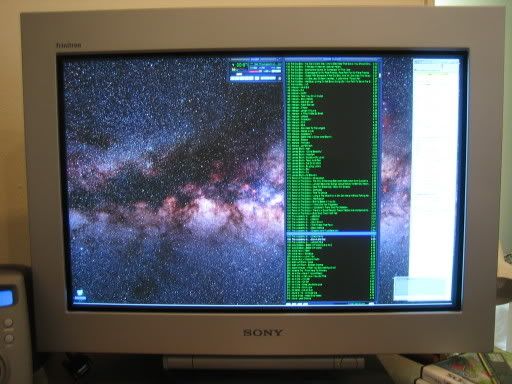The width and height of the screenshot is (512, 384).
Task: Skip to next track in Winamp
Action: tap(251, 78)
